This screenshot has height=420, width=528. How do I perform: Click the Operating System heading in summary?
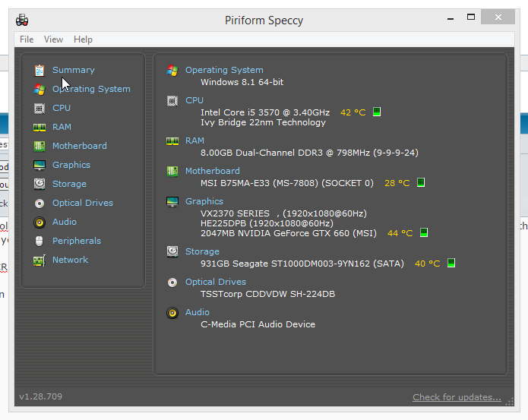click(x=224, y=70)
